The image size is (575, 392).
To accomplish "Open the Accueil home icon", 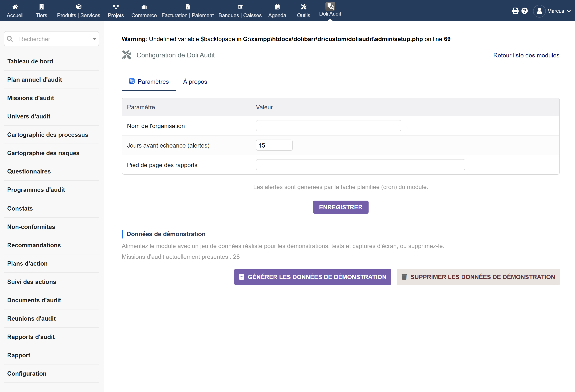I will [x=15, y=7].
